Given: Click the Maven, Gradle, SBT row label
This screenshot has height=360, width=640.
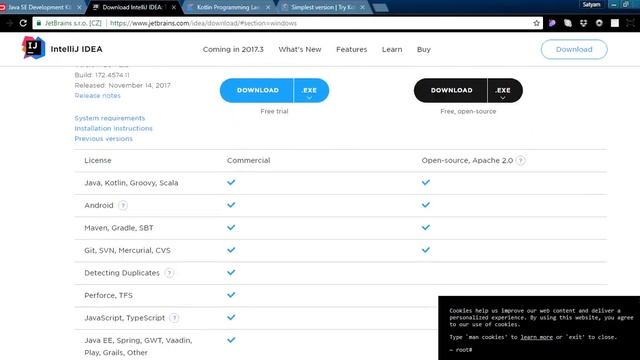Looking at the screenshot, I should pyautogui.click(x=119, y=228).
